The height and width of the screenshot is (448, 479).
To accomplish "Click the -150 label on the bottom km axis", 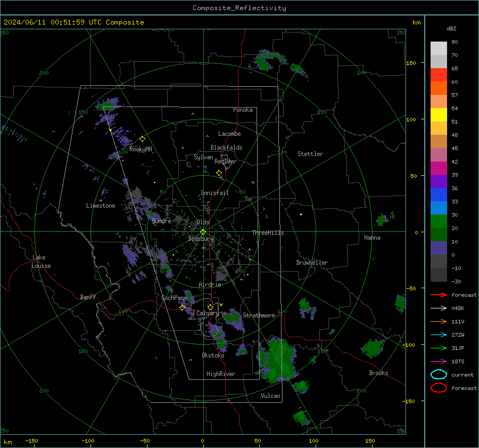I will coord(31,441).
